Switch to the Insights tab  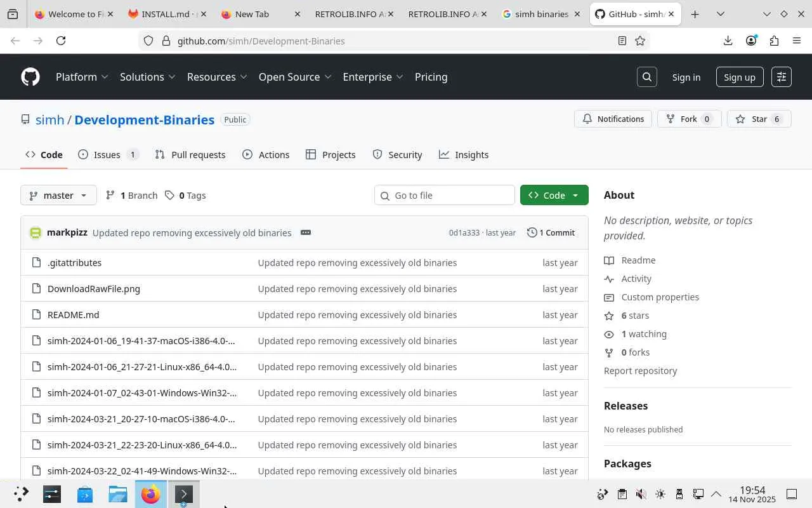(x=464, y=154)
